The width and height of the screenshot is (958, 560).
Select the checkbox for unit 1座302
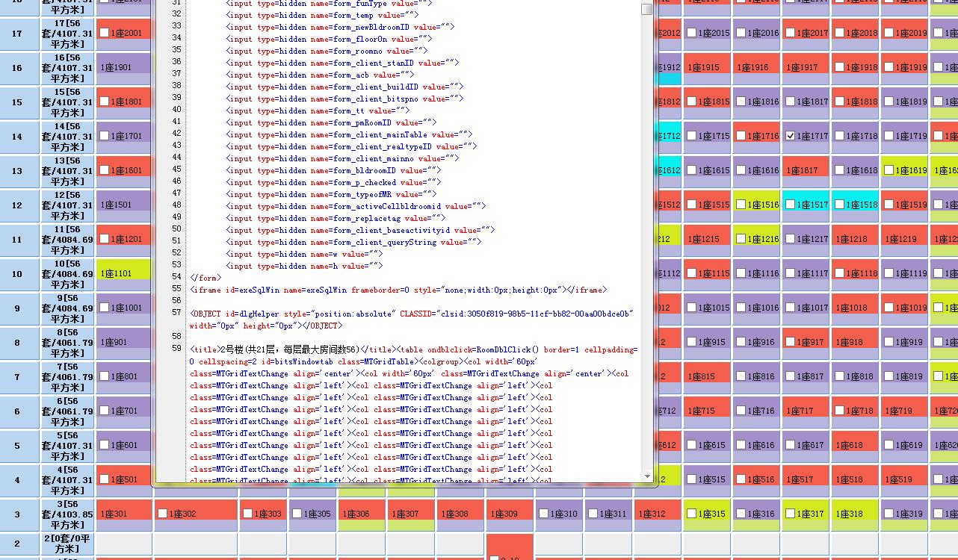pos(163,514)
